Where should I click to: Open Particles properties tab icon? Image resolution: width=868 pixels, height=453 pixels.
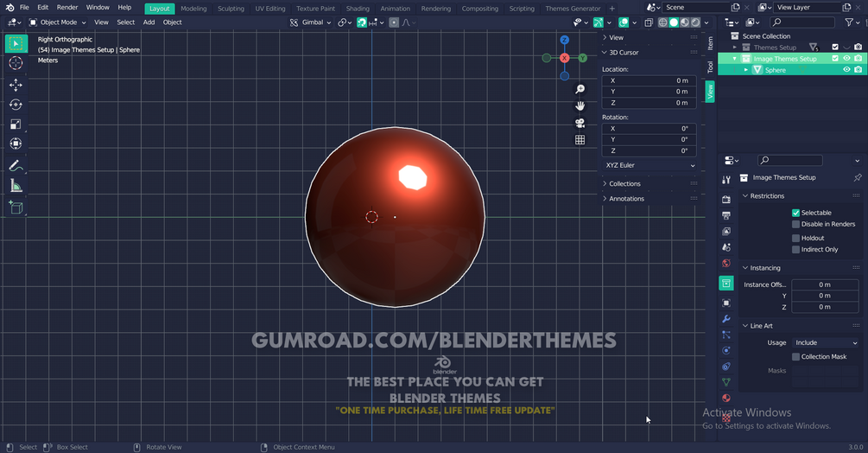[726, 335]
